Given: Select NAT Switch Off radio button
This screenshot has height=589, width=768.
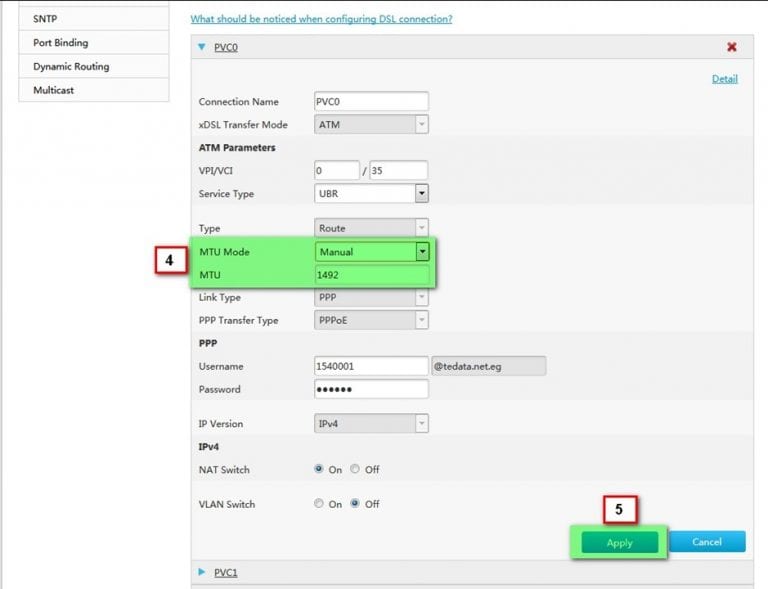Looking at the screenshot, I should point(355,469).
